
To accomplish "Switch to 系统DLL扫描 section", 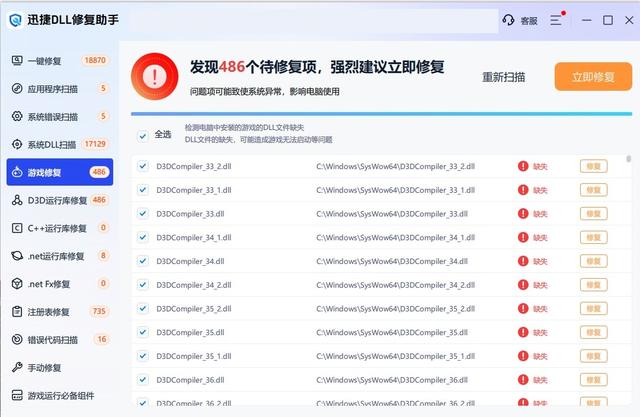I will tap(60, 144).
